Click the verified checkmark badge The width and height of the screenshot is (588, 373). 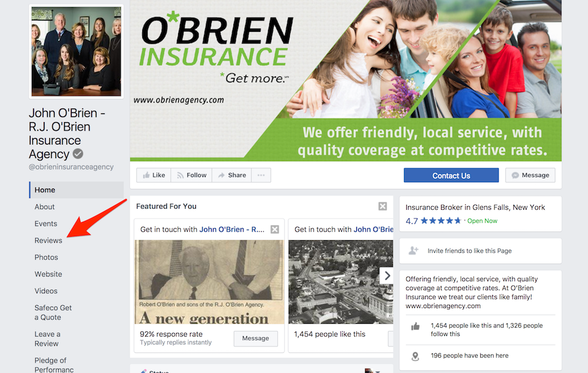[x=78, y=153]
